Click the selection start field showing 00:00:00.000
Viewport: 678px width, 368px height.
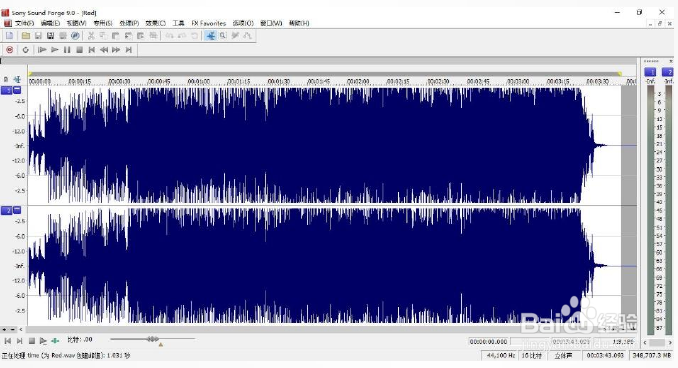coord(488,342)
